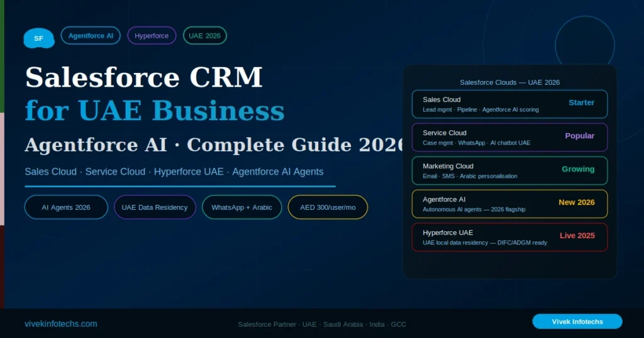Open the Agentforce AI cloud card
This screenshot has width=644, height=338.
click(509, 204)
